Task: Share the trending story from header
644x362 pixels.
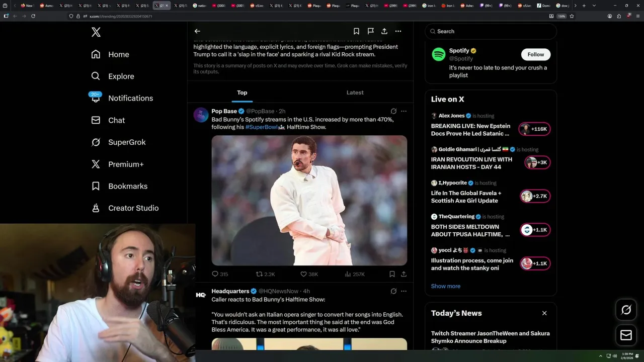Action: click(384, 31)
